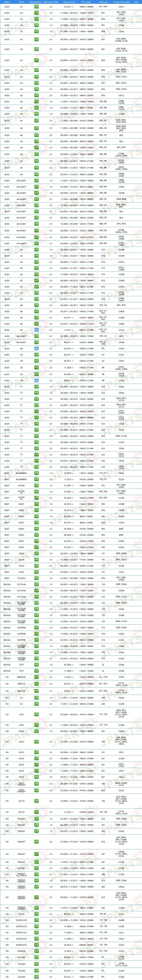The width and height of the screenshot is (142, 980).
Task: Click the fuel icon in the Golf CDLG row
Action: coord(36,777)
